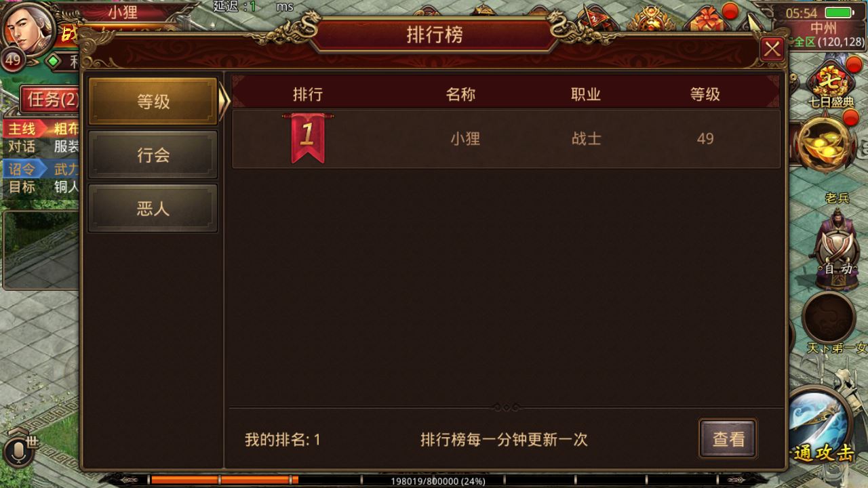Image resolution: width=868 pixels, height=488 pixels.
Task: Switch to the 行会 ranking tab
Action: [153, 155]
